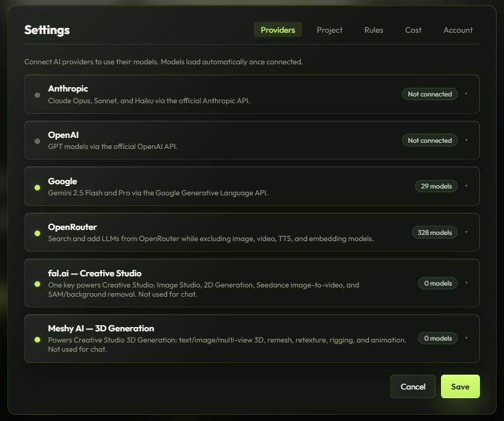
Task: Expand the Meshy AI 3D Generation chevron
Action: 466,338
